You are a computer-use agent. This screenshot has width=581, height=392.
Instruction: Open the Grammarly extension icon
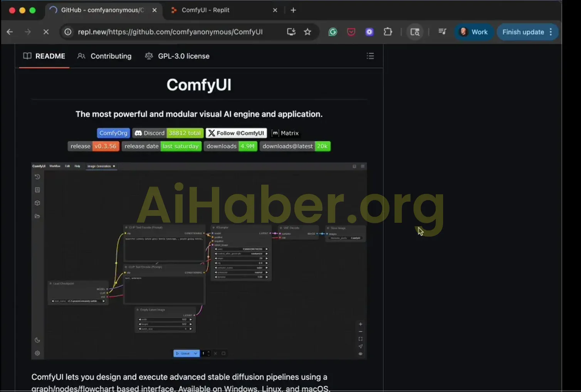click(333, 32)
